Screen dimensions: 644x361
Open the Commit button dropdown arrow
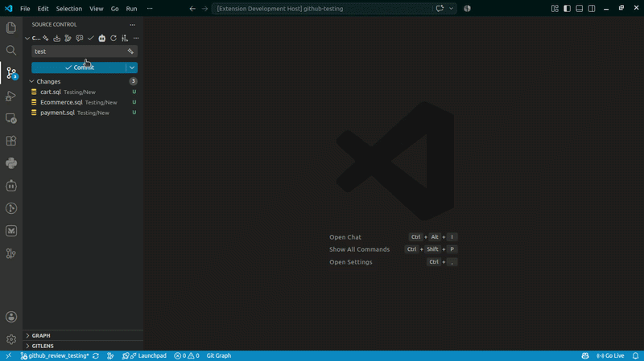(132, 68)
